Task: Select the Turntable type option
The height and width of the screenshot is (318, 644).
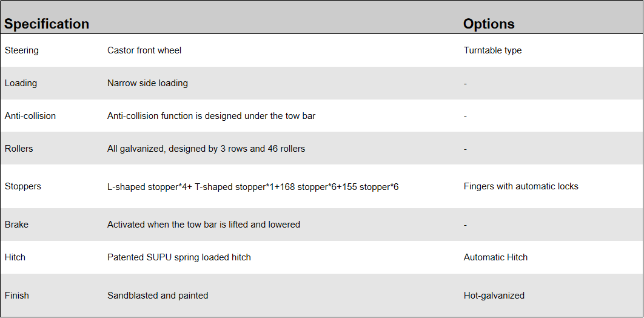Action: coord(492,50)
